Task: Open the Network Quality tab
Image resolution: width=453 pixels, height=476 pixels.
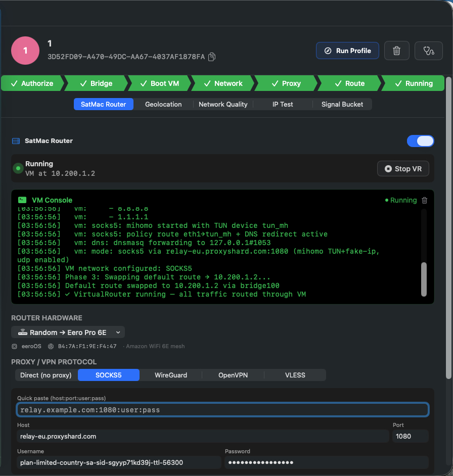Action: coord(223,104)
